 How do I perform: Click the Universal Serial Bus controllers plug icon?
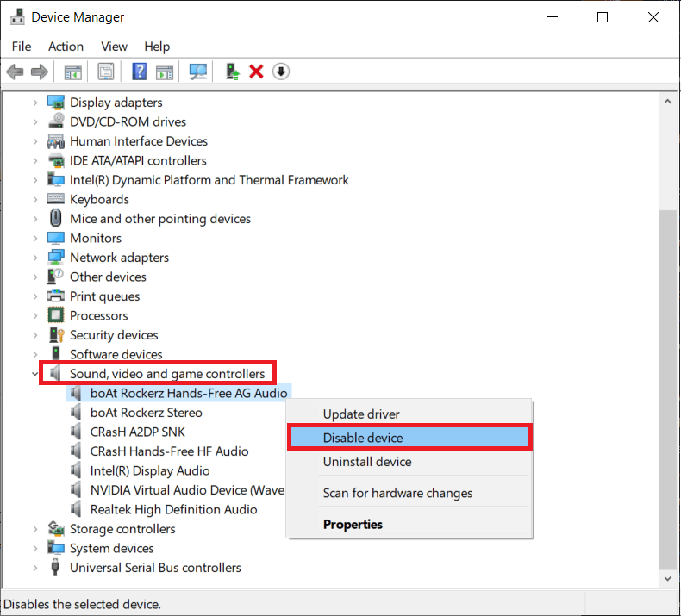click(55, 568)
